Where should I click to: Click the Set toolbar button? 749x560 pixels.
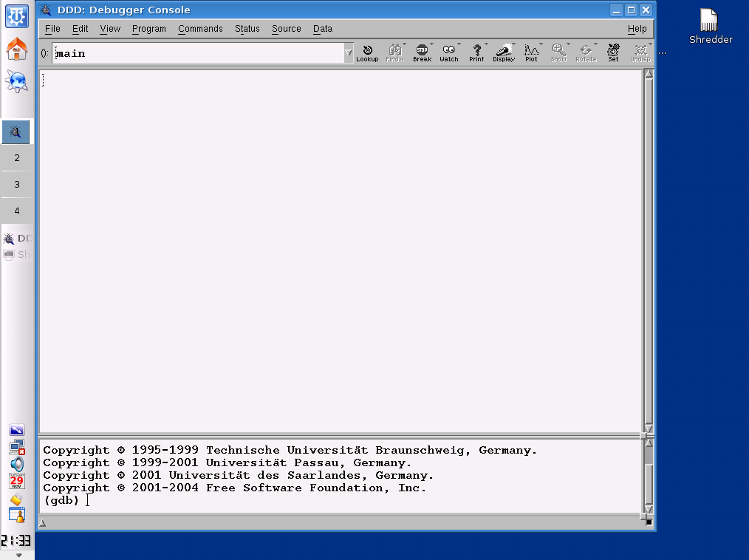click(x=613, y=53)
